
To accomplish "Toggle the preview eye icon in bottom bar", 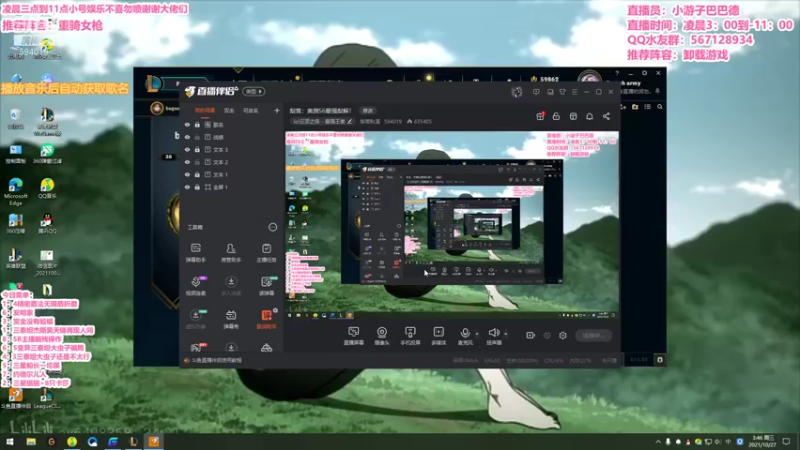I will coord(546,335).
